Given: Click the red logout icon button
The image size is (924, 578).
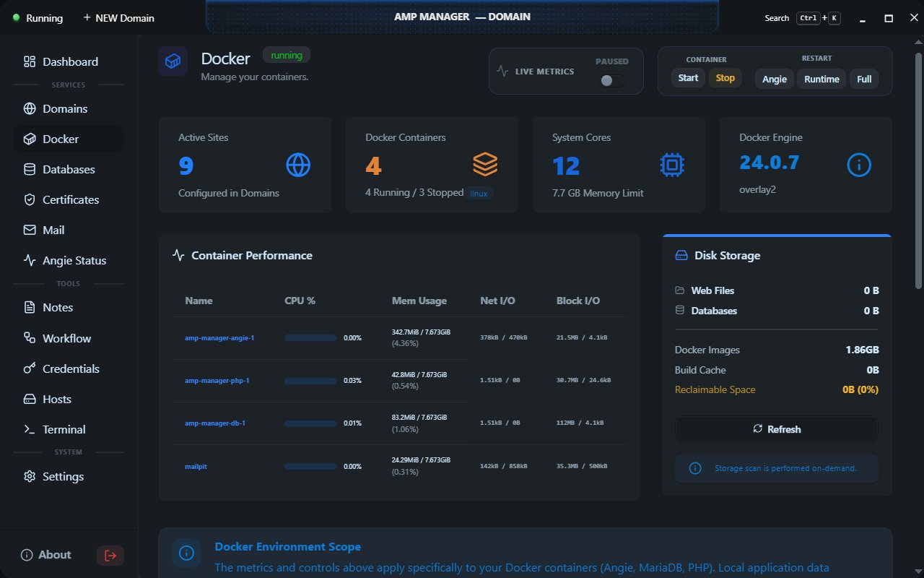Looking at the screenshot, I should tap(110, 556).
